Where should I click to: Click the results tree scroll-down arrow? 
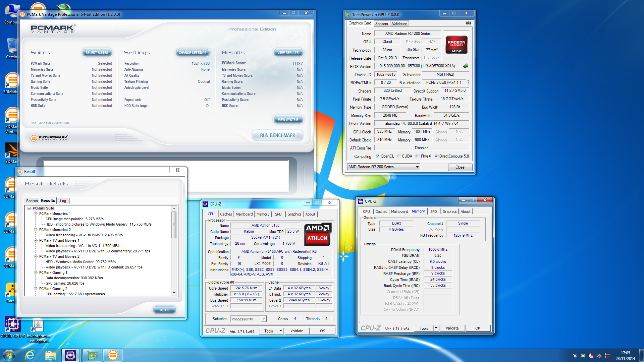point(174,293)
